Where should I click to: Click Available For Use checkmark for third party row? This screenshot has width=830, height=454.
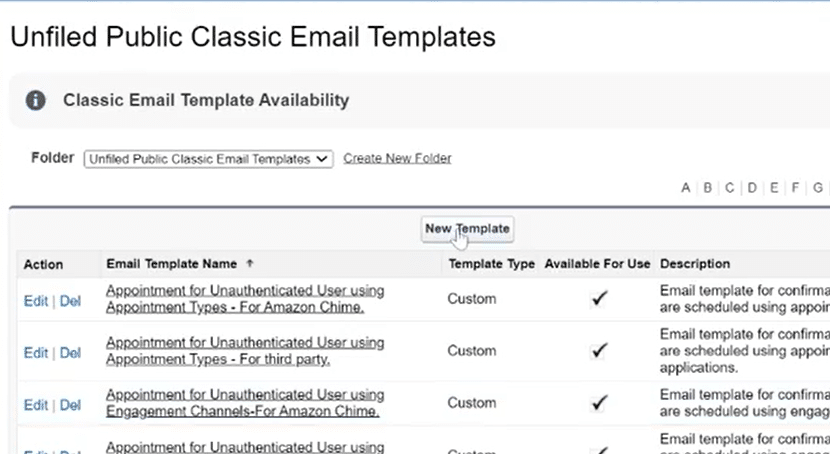[x=599, y=351]
